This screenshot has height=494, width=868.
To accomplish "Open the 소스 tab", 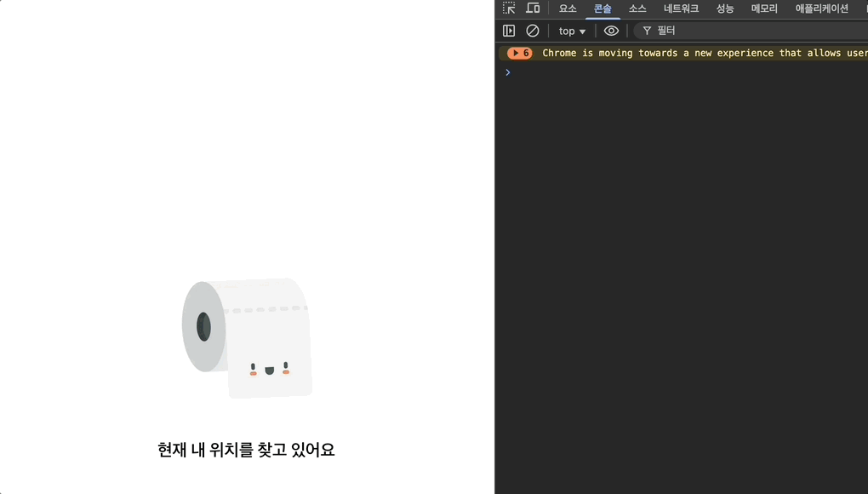I will click(x=637, y=9).
